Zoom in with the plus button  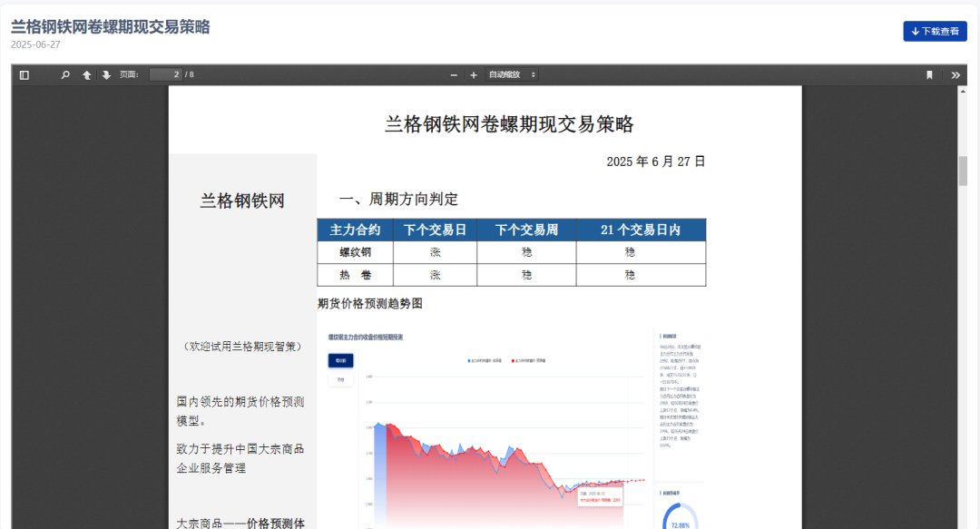pos(474,75)
